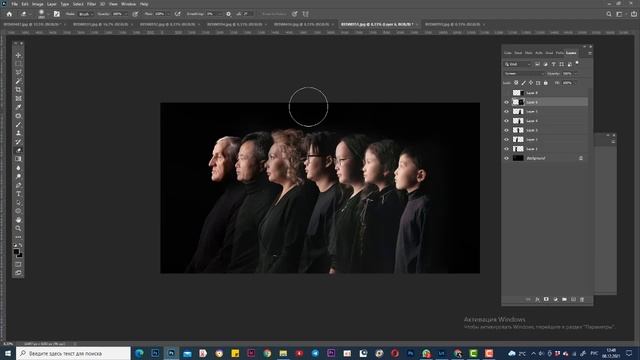
Task: Select the Magic Wand tool
Action: (18, 81)
